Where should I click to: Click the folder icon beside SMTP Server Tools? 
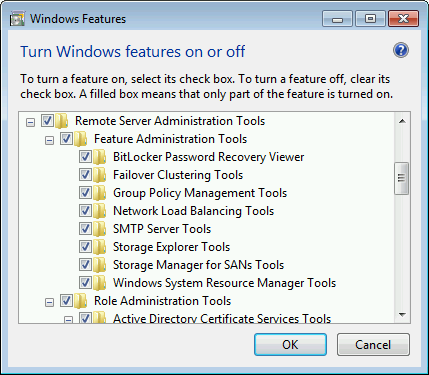pos(99,229)
